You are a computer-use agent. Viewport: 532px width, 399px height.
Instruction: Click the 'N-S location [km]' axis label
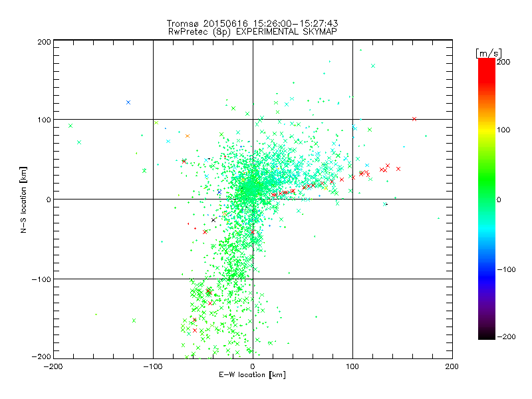point(23,199)
